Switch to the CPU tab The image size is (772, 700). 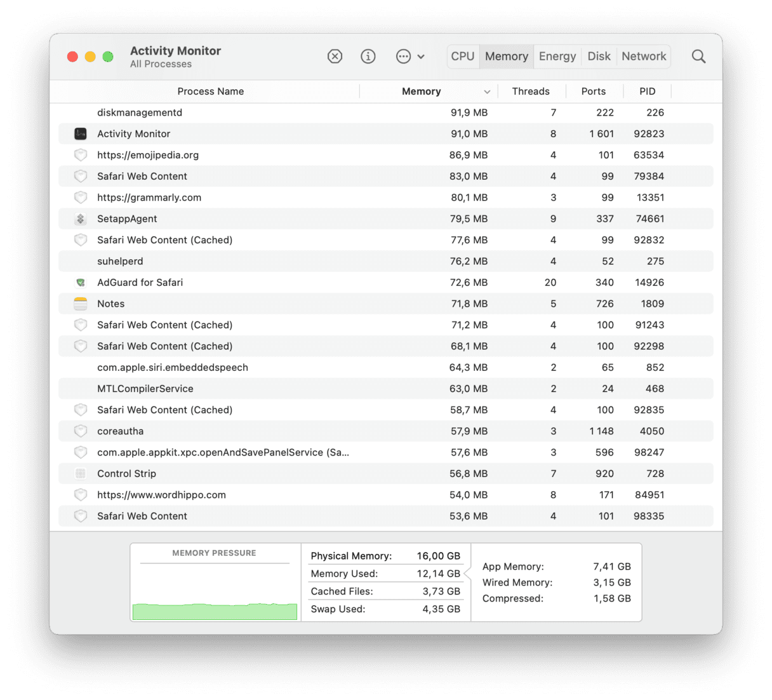(x=463, y=57)
